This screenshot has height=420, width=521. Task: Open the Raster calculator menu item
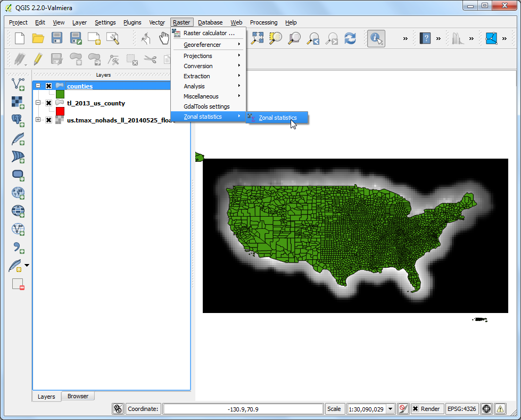click(208, 33)
